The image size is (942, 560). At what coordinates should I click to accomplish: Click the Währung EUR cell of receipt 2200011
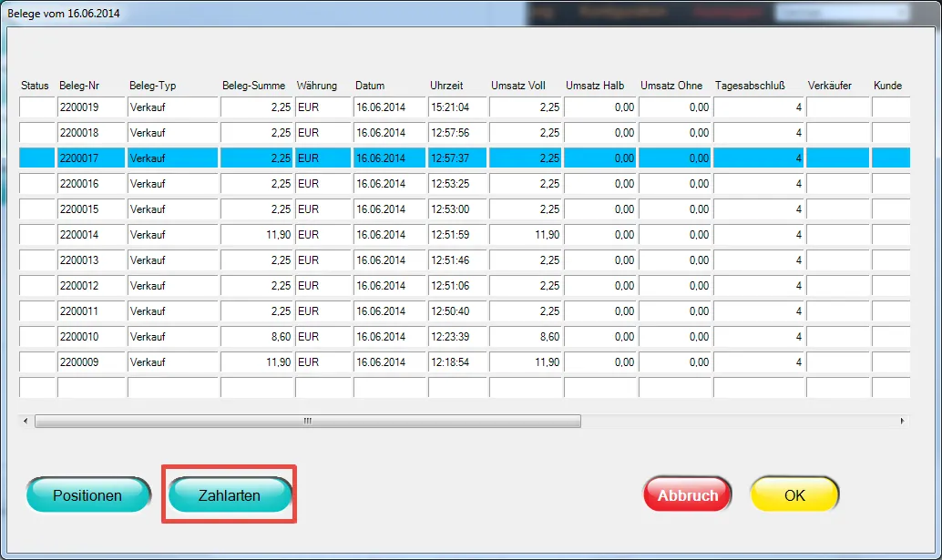pos(323,311)
